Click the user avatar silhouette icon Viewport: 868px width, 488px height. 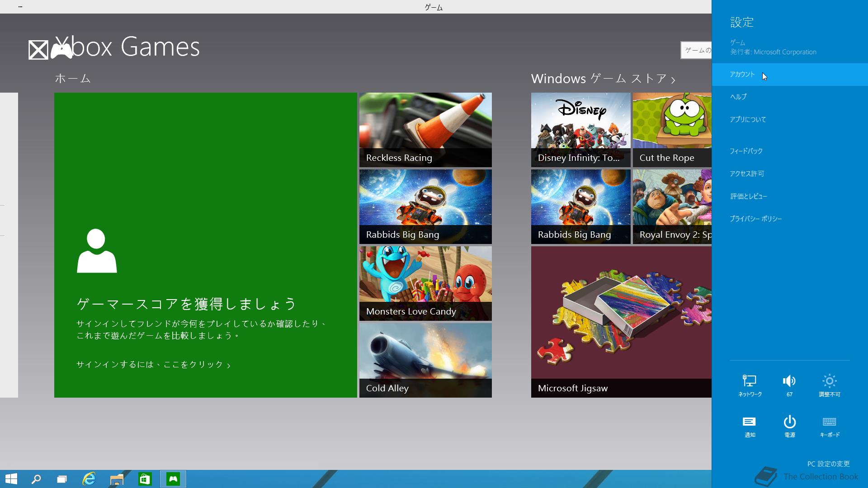click(x=97, y=251)
